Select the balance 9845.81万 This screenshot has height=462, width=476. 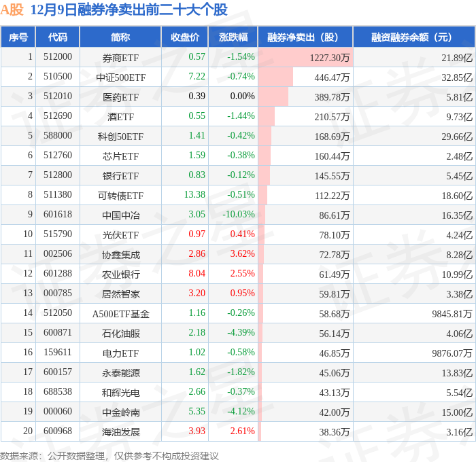(x=452, y=314)
